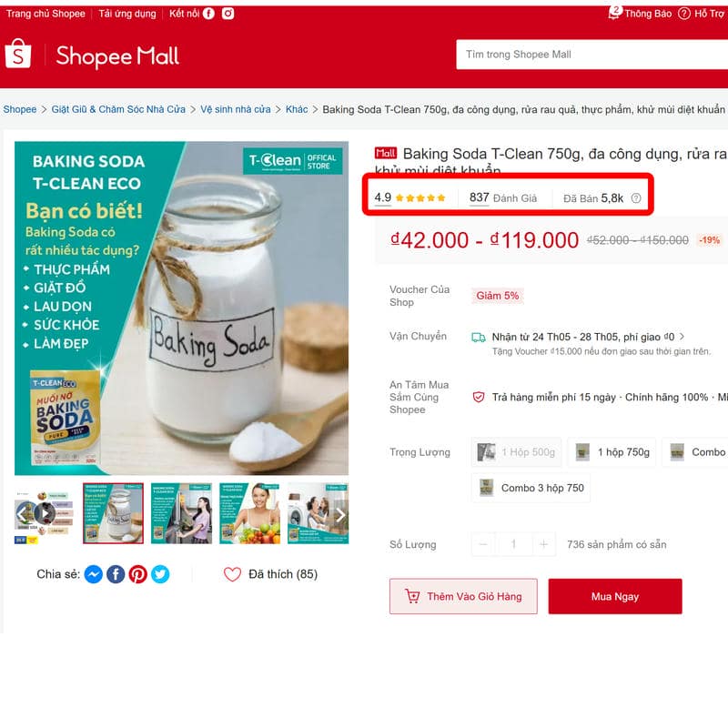Click the Hỗ Trợ help question icon
The width and height of the screenshot is (728, 728).
684,13
